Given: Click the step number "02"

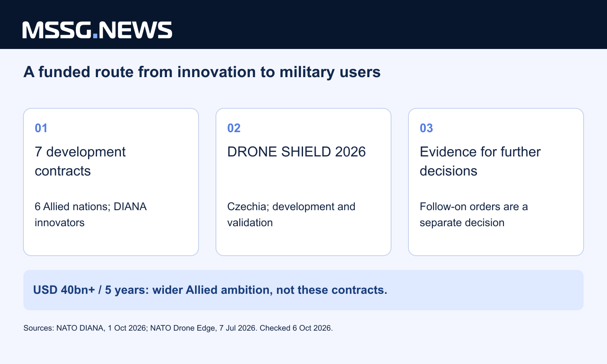Looking at the screenshot, I should [234, 128].
